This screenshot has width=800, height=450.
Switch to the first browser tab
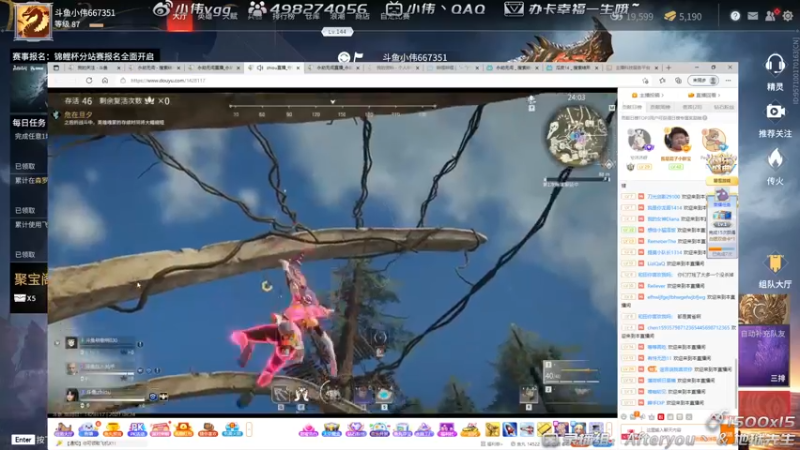[93, 67]
